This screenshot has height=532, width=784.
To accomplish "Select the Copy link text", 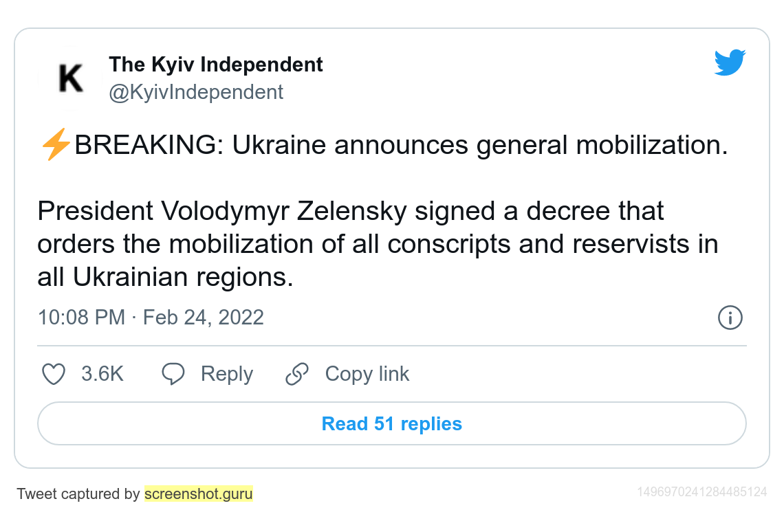I will 367,374.
